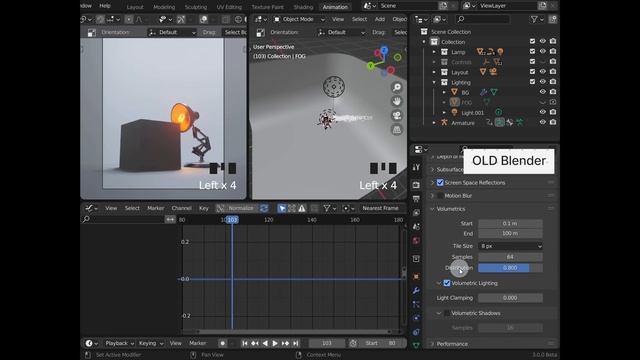The width and height of the screenshot is (640, 360).
Task: Click the auto keying record dot button
Action: coord(222,343)
